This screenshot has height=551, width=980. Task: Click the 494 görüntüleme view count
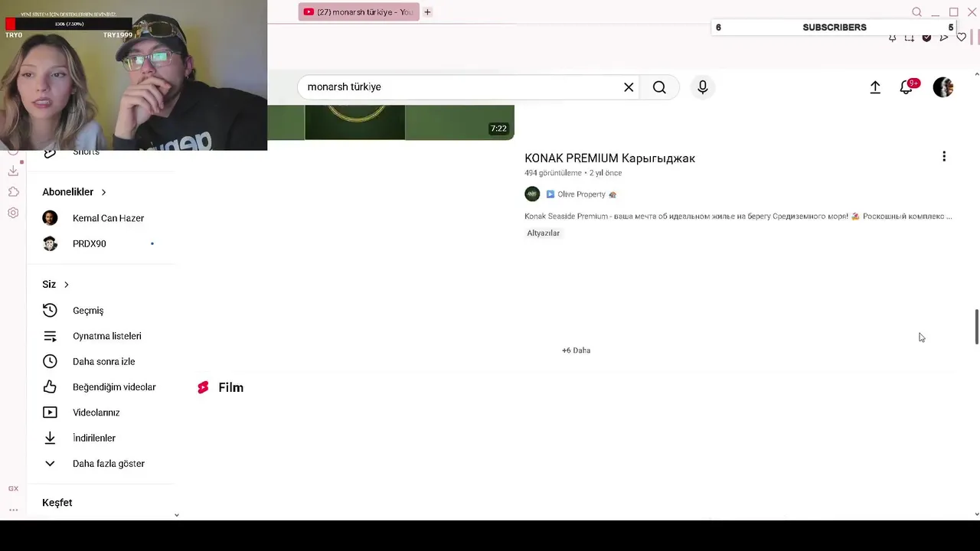click(x=553, y=173)
